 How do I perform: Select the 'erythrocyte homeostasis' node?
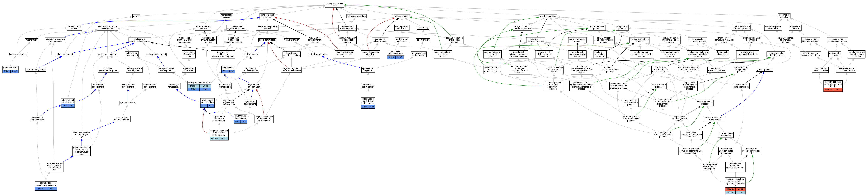[x=173, y=86]
